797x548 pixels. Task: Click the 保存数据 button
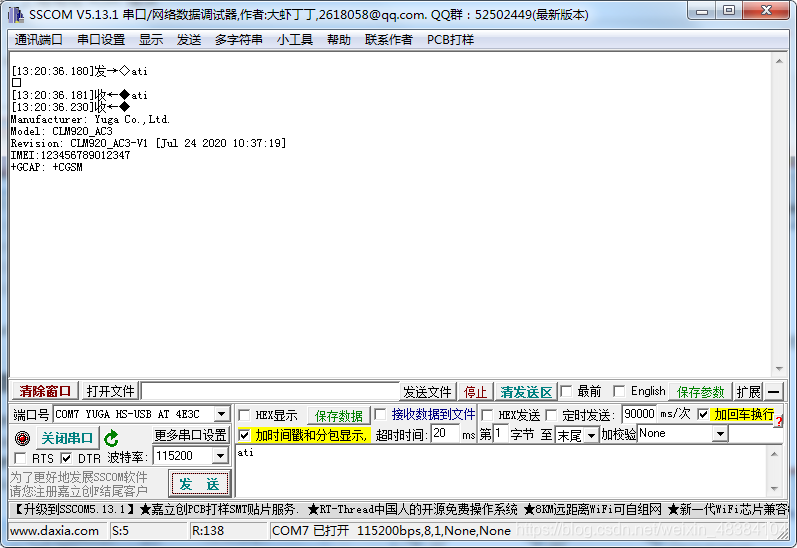tap(339, 416)
